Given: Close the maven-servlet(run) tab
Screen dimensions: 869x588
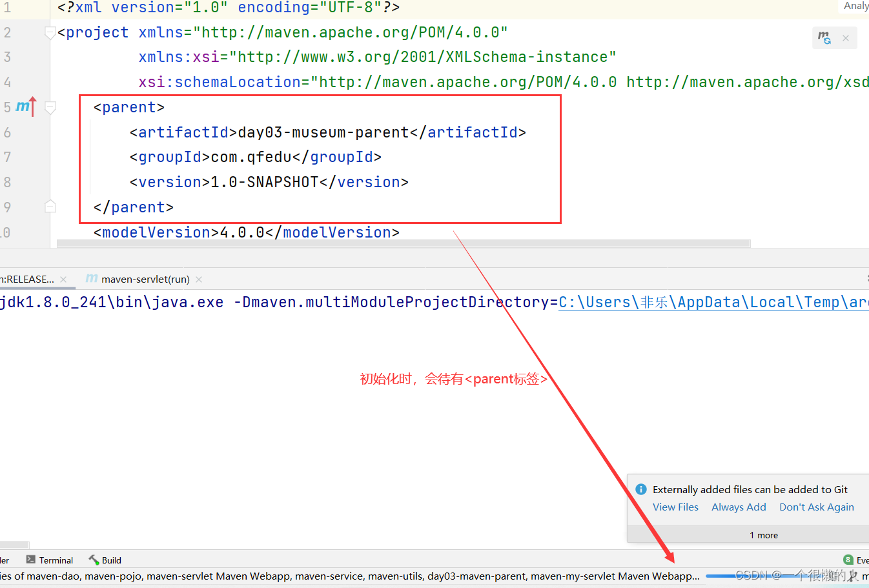Looking at the screenshot, I should [x=199, y=279].
